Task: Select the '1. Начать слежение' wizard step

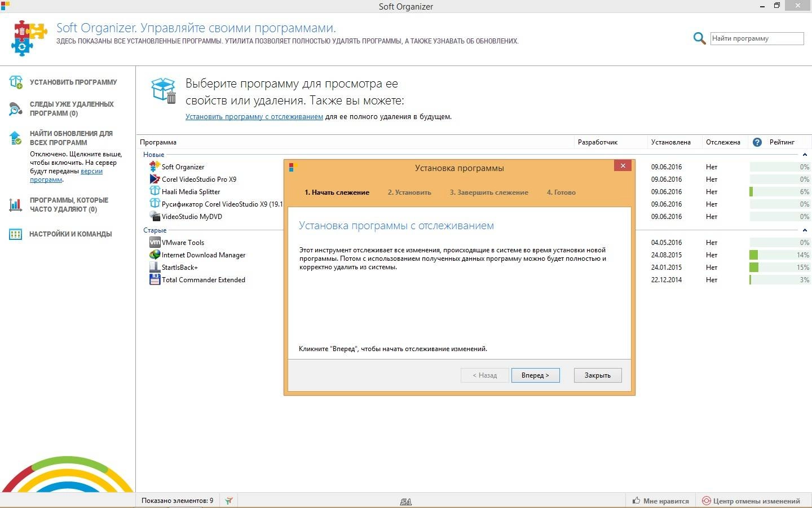Action: click(337, 192)
